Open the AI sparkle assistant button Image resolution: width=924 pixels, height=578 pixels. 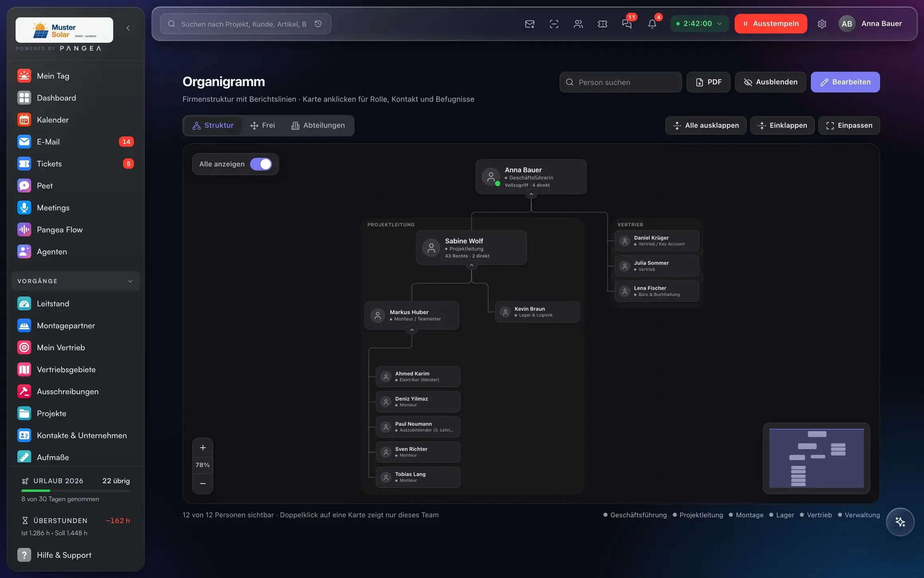pos(900,522)
